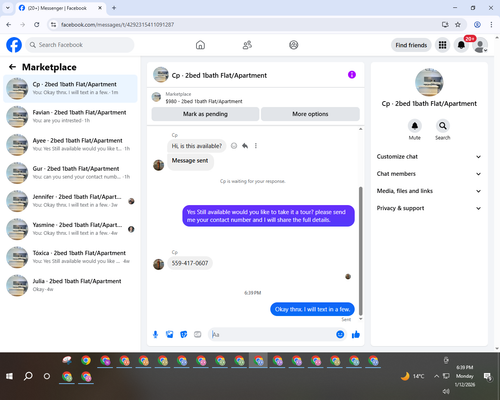The image size is (500, 400).
Task: Click the More options button
Action: pos(310,114)
